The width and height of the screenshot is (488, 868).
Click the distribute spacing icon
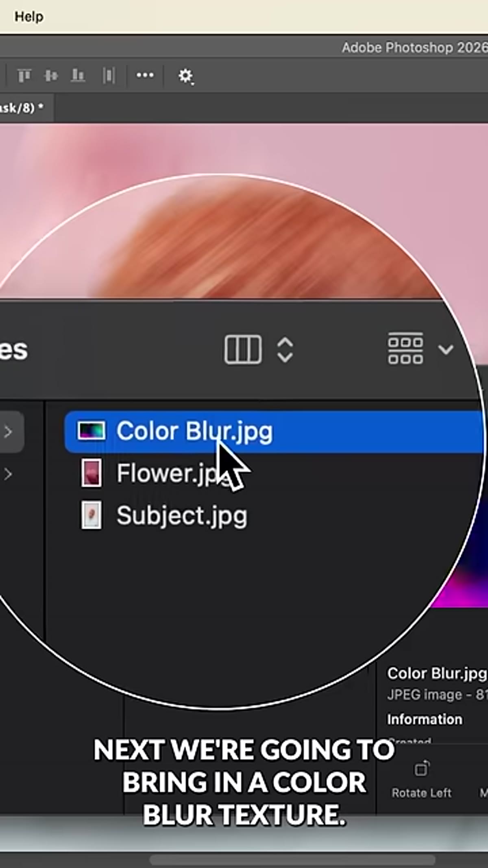(x=109, y=76)
